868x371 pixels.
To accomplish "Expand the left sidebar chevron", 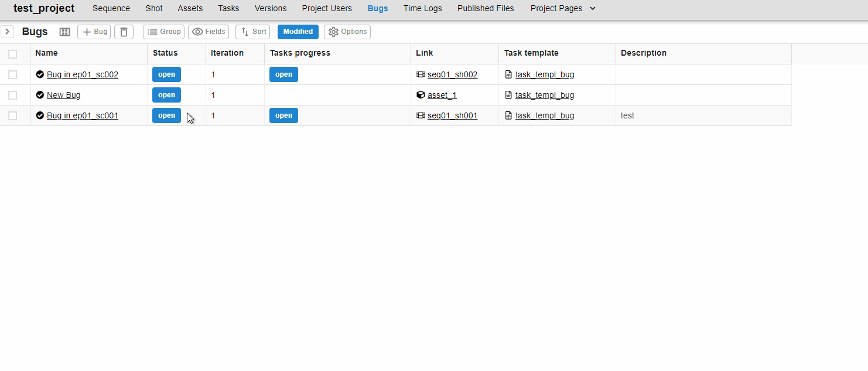I will (7, 32).
